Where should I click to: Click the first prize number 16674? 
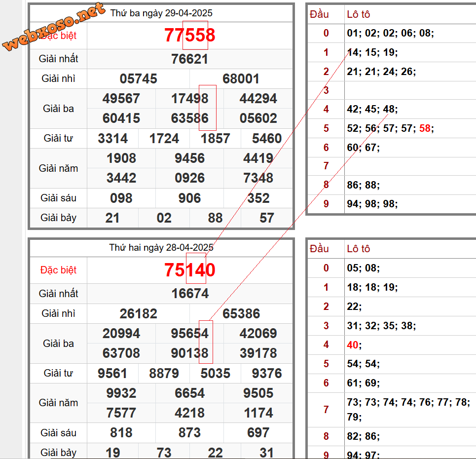click(x=190, y=294)
